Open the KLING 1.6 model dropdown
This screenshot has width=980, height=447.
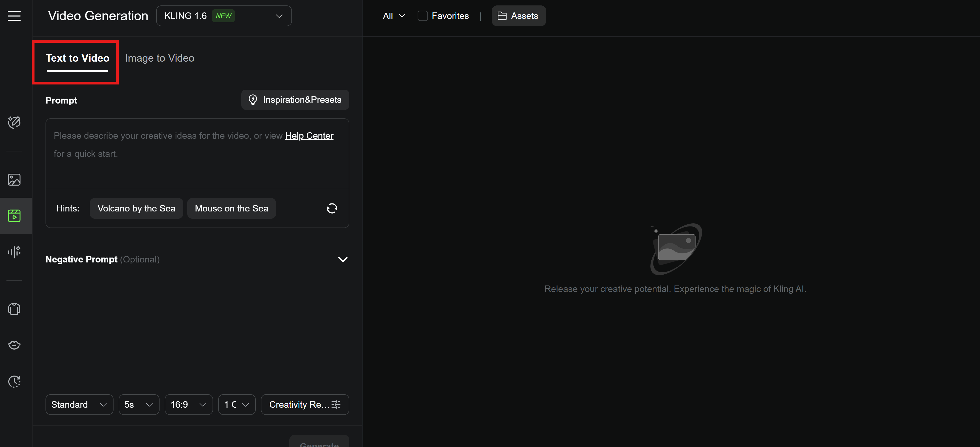pos(224,16)
